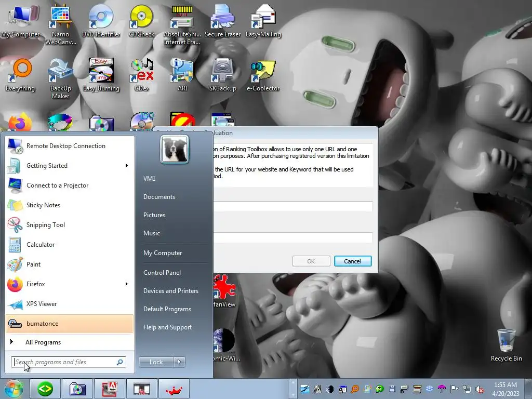Select the My Computer desktop icon
Screen dimensions: 532x399
click(x=20, y=21)
